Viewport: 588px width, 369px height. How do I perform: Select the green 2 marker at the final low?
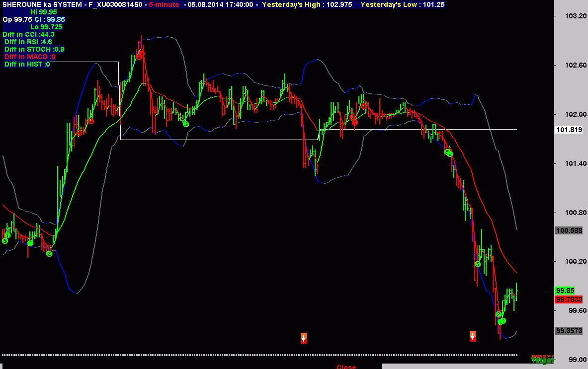tap(499, 314)
